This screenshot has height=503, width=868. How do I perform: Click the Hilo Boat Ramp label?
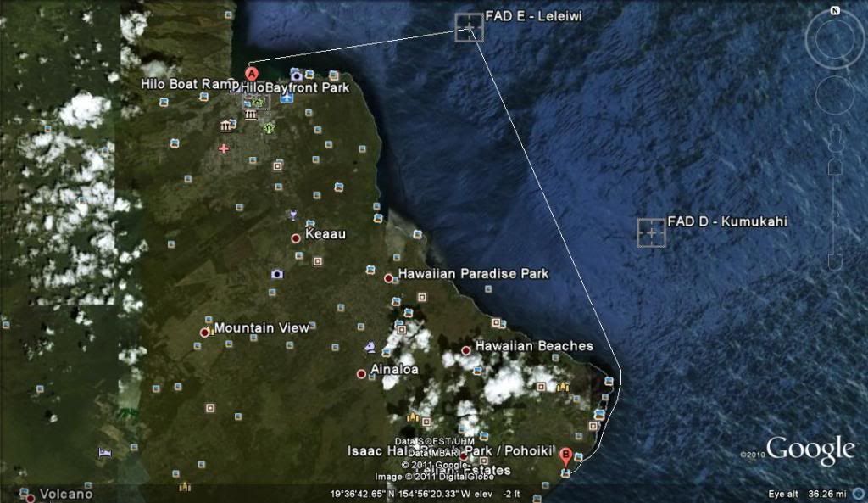tap(190, 84)
